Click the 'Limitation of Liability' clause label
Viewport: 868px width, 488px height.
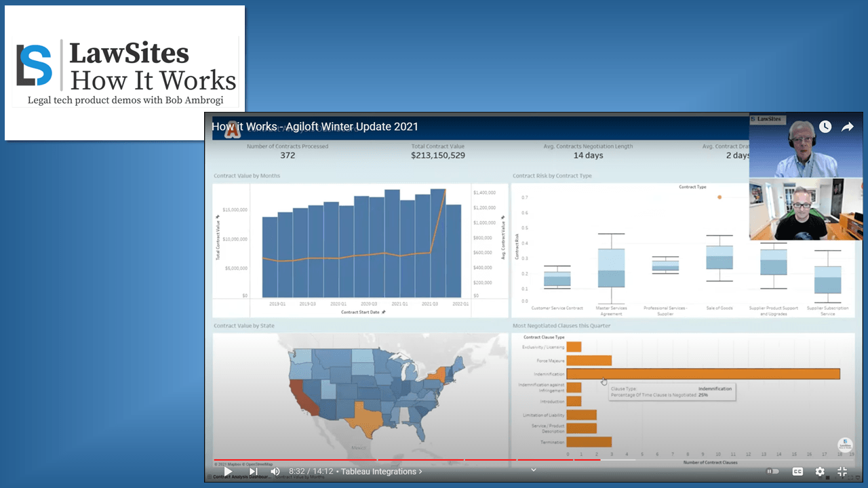543,415
